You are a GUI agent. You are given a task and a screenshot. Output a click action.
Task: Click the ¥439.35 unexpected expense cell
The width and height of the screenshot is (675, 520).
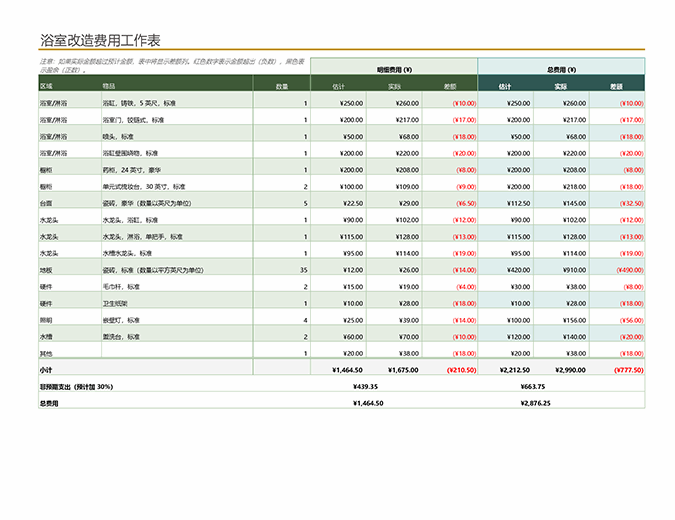pyautogui.click(x=367, y=386)
